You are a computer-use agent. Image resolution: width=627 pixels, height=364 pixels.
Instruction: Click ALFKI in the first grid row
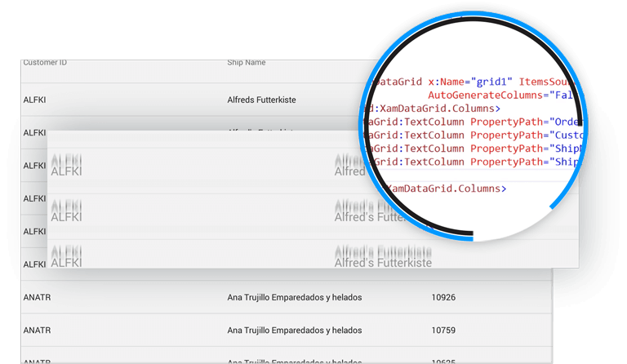point(34,100)
